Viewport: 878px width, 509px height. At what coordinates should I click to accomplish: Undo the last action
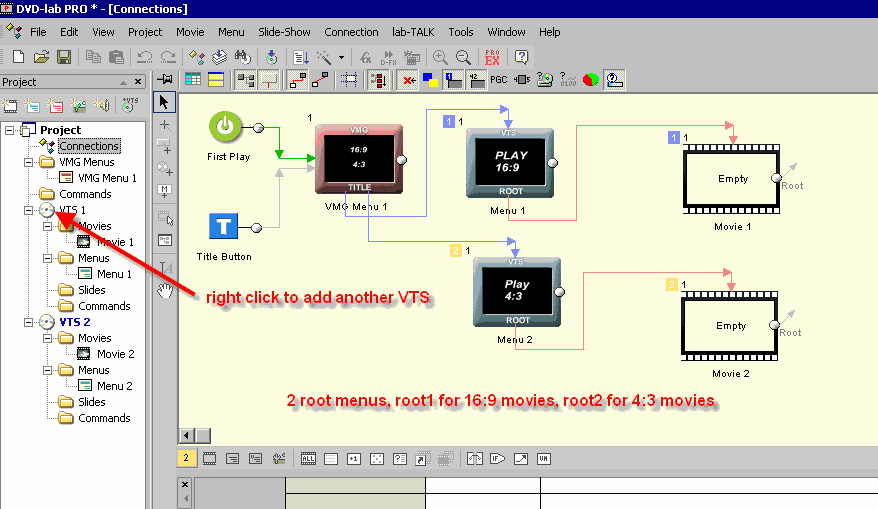[144, 57]
